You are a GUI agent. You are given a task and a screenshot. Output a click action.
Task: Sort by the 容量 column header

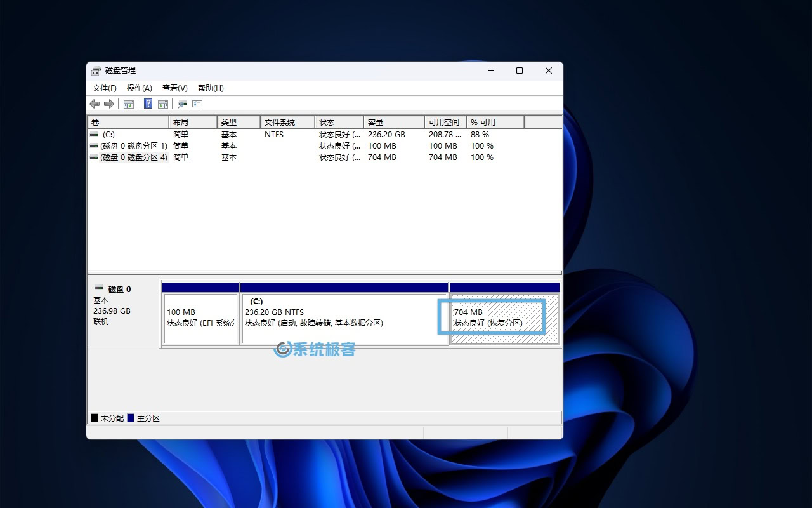[393, 122]
